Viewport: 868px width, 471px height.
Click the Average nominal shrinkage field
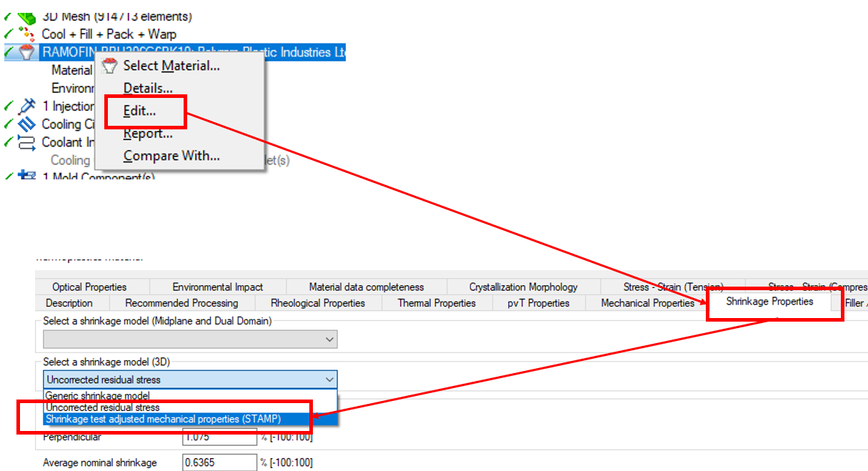(219, 462)
